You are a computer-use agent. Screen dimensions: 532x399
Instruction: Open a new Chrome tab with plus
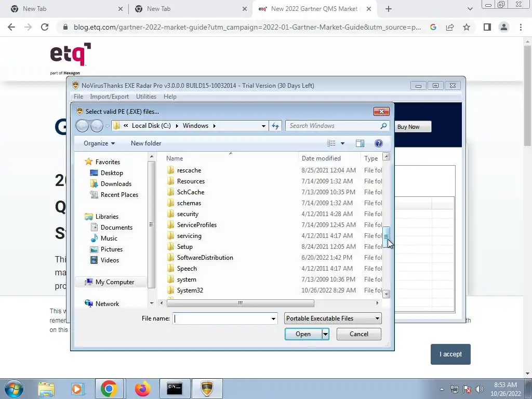(x=389, y=9)
